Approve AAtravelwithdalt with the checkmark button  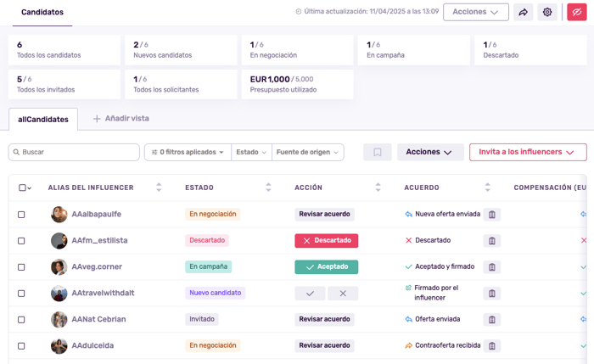pyautogui.click(x=310, y=294)
